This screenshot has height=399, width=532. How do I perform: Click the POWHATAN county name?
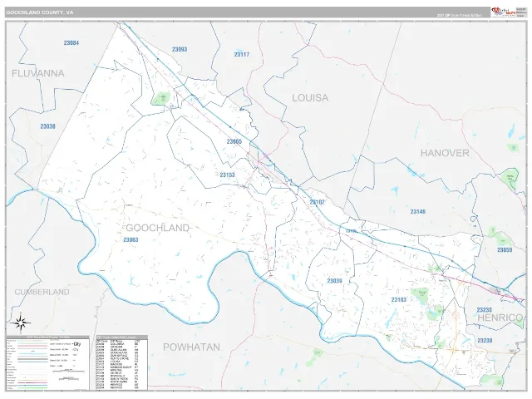[x=192, y=347]
